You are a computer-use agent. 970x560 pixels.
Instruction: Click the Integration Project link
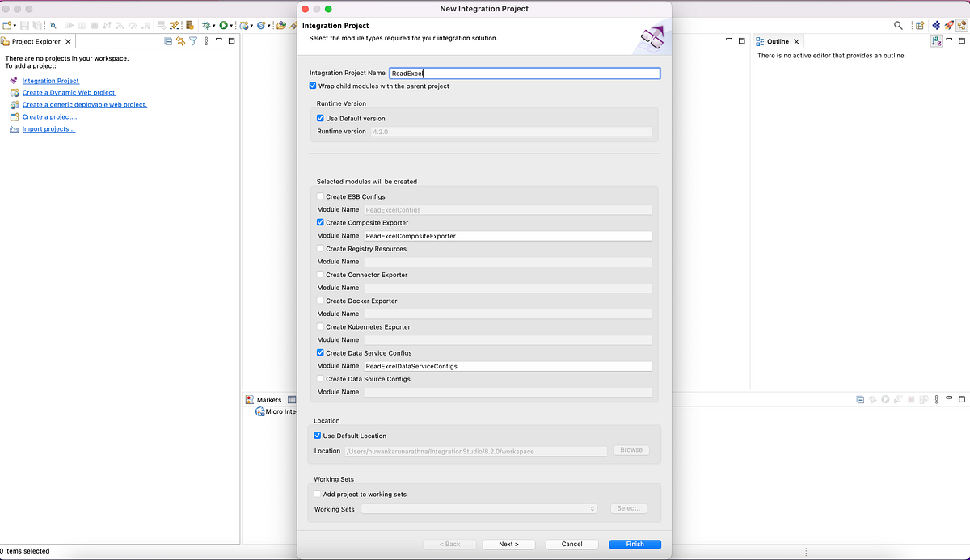(x=51, y=81)
